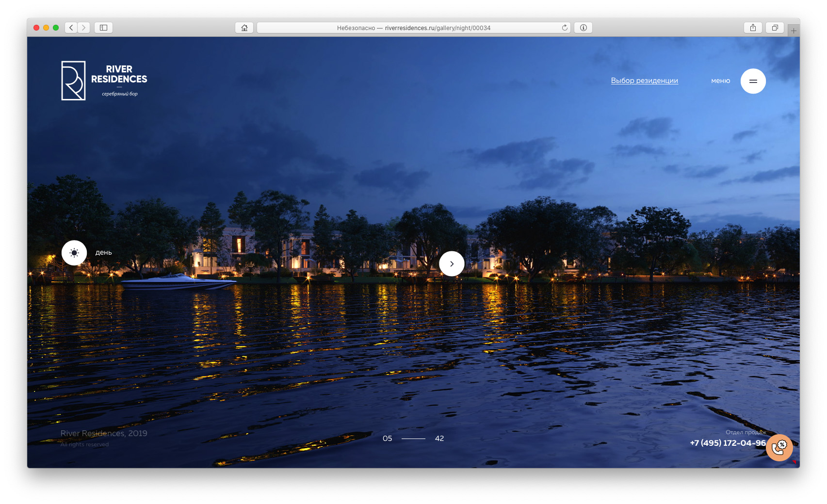This screenshot has width=827, height=504.
Task: Click the River Residences logo
Action: tap(104, 81)
